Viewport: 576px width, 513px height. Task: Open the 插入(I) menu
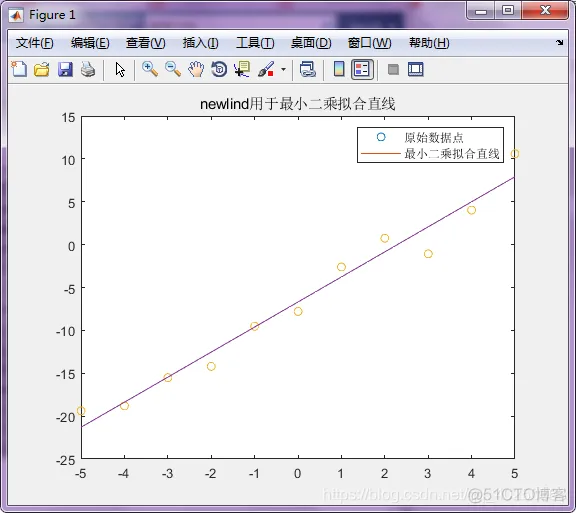point(201,43)
